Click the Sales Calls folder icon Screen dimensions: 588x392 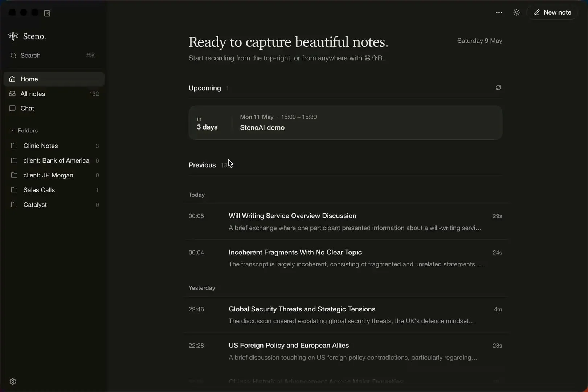[14, 190]
